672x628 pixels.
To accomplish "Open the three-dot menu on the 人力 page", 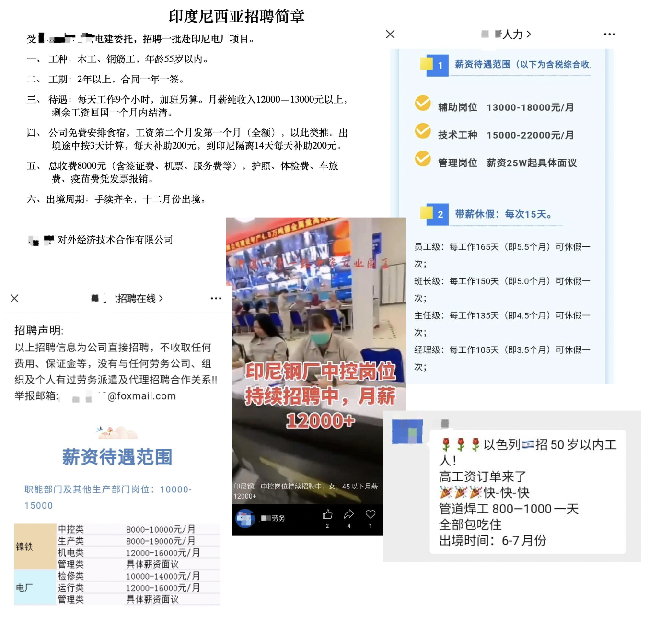I will pyautogui.click(x=609, y=34).
